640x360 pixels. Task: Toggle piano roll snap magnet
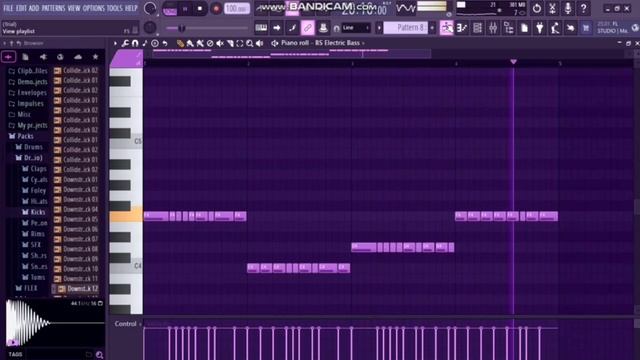tap(135, 43)
